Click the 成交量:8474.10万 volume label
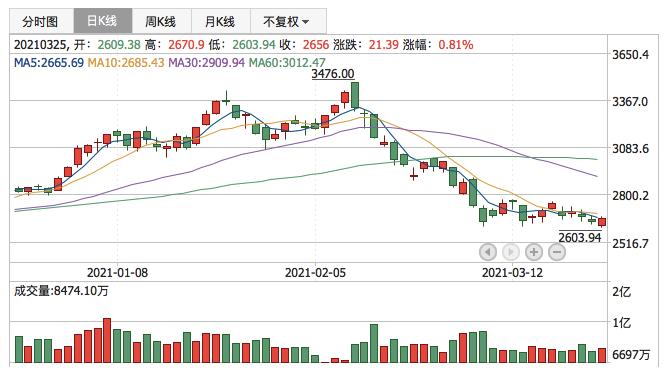 click(x=61, y=291)
